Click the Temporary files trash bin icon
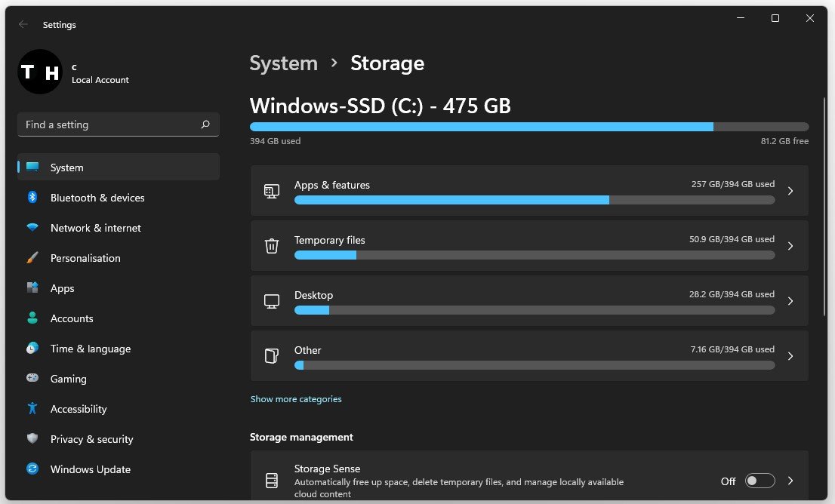This screenshot has width=835, height=504. [x=272, y=246]
